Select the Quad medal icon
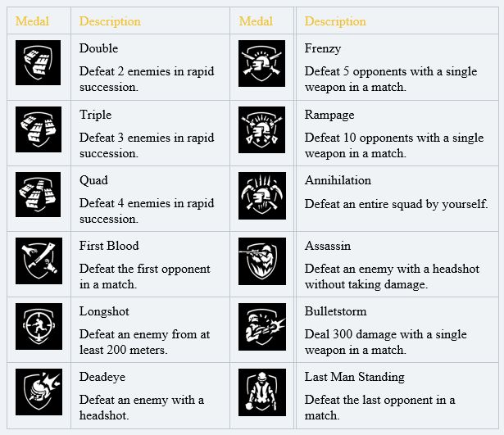Image resolution: width=504 pixels, height=435 pixels. pyautogui.click(x=39, y=195)
